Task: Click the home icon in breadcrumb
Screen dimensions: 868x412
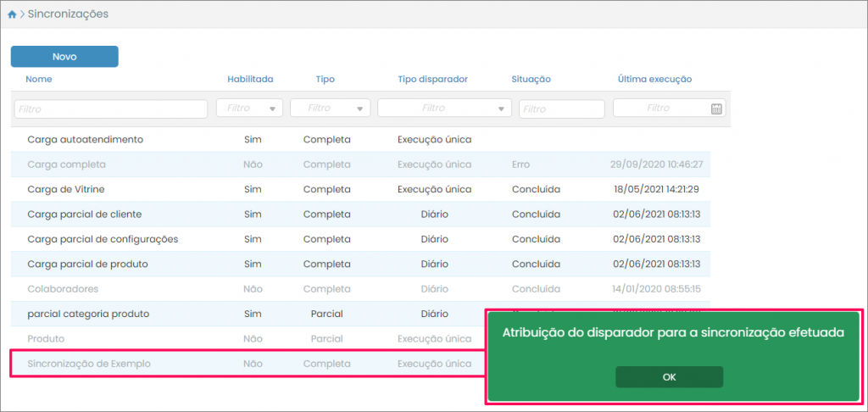Action: 12,14
